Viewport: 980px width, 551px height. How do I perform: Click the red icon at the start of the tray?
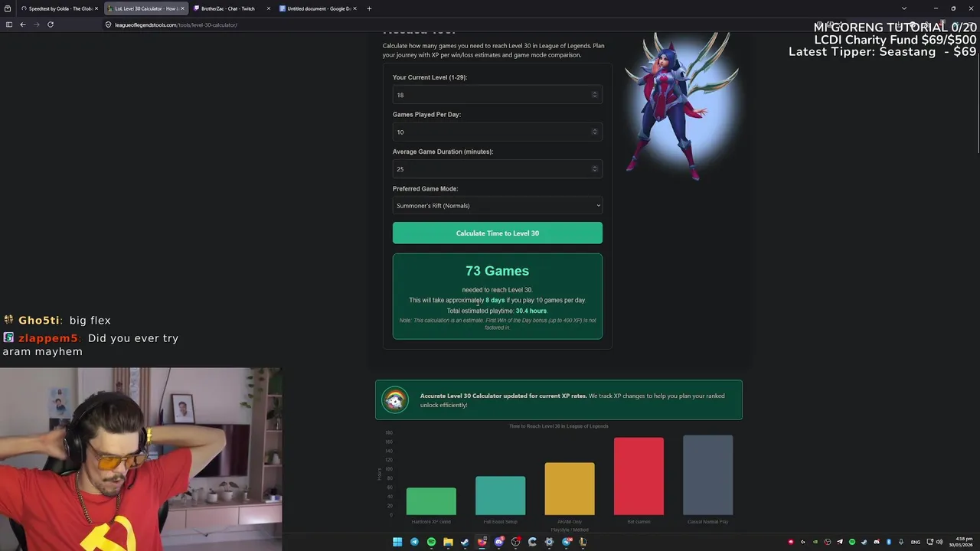point(791,542)
